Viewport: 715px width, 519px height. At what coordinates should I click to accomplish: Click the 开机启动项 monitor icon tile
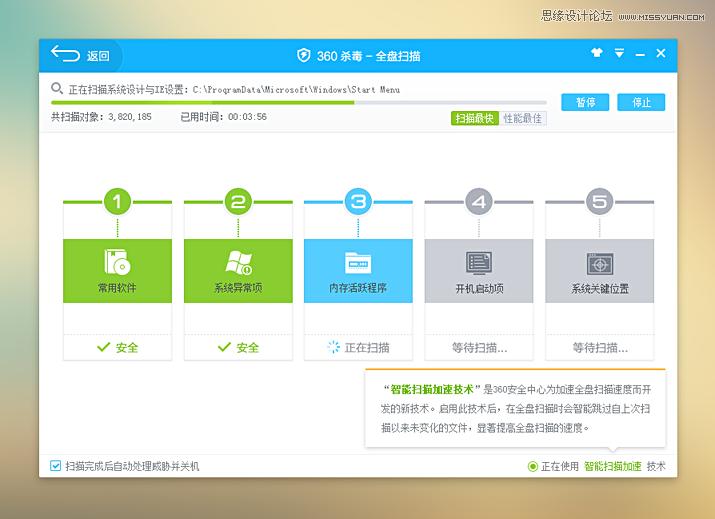click(479, 263)
